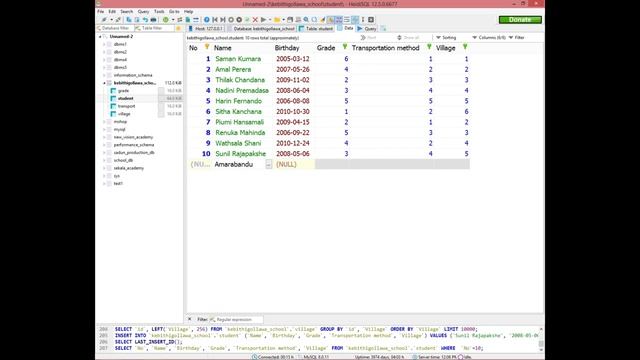
Task: Click the cell Saman Kumara
Action: [x=238, y=59]
